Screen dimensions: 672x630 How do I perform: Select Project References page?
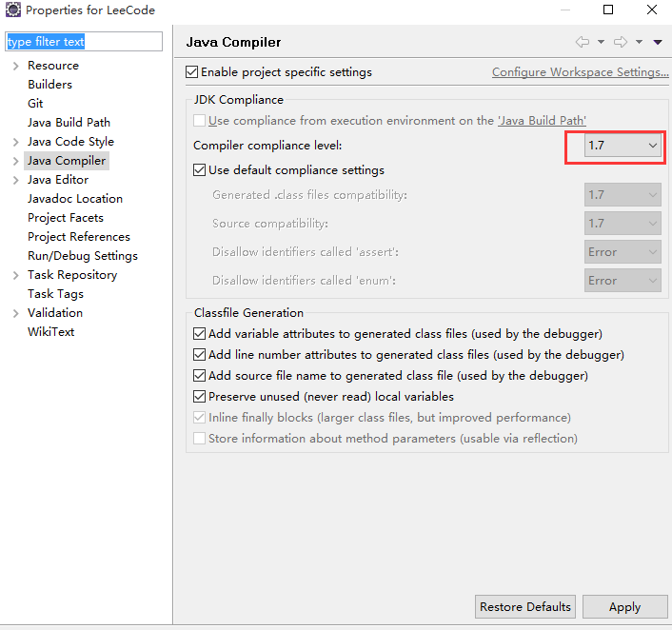pos(79,237)
